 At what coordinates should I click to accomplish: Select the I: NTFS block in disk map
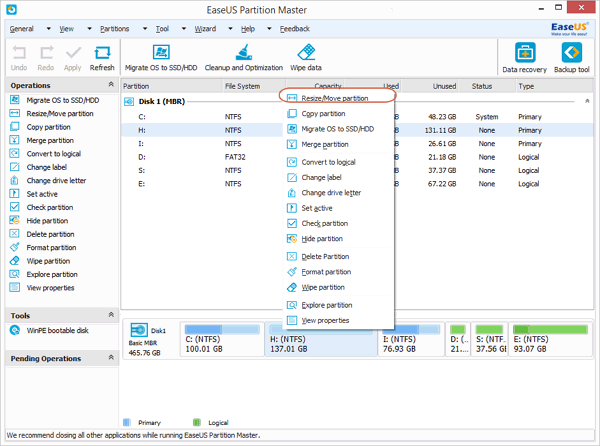click(x=411, y=339)
